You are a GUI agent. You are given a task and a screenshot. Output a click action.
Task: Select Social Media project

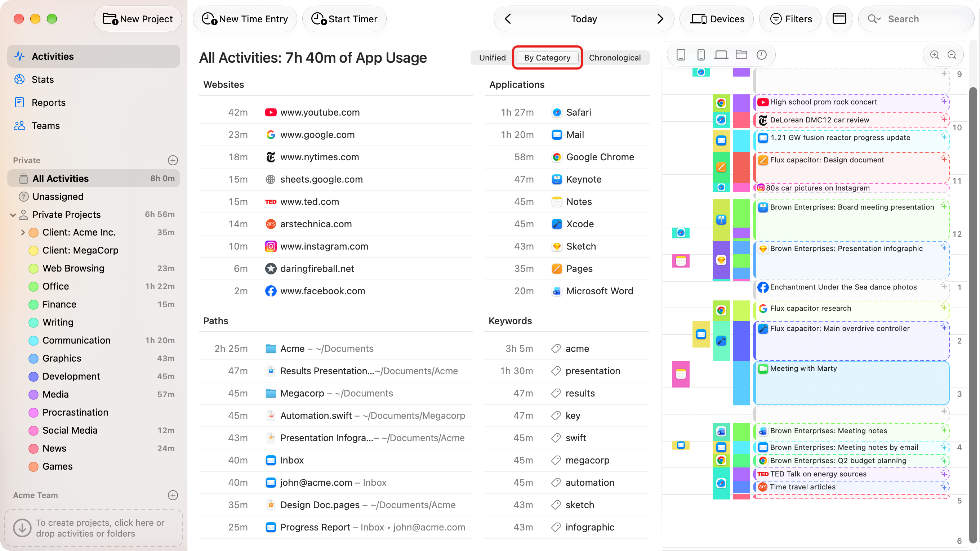pos(94,430)
